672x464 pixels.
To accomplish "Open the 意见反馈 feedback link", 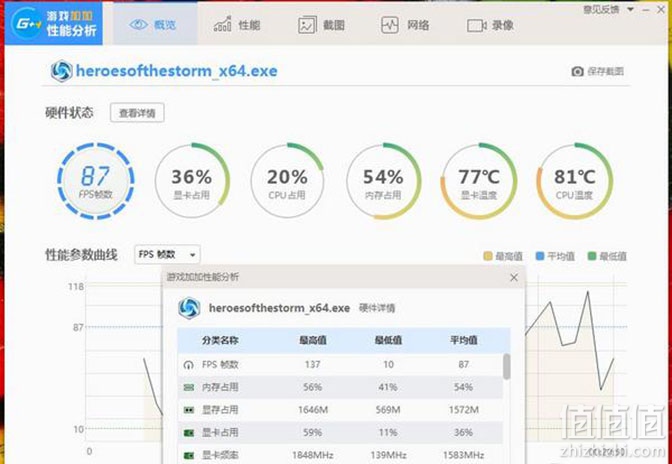I will click(601, 9).
